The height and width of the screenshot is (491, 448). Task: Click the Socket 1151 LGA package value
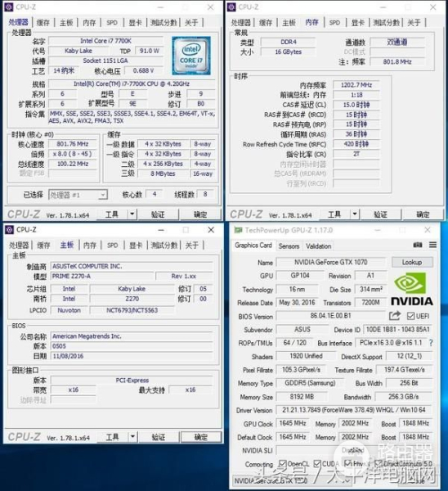pos(105,61)
